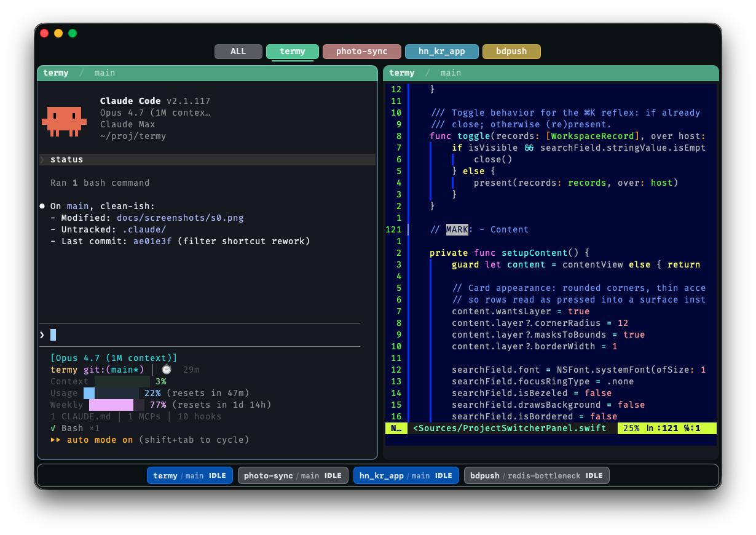
Task: Click the Claude Code crab mascot icon
Action: tap(64, 121)
